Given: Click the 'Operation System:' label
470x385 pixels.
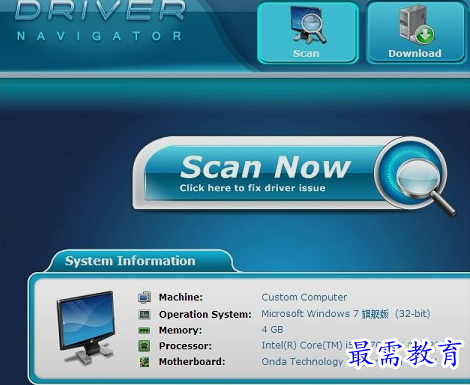Looking at the screenshot, I should [205, 314].
